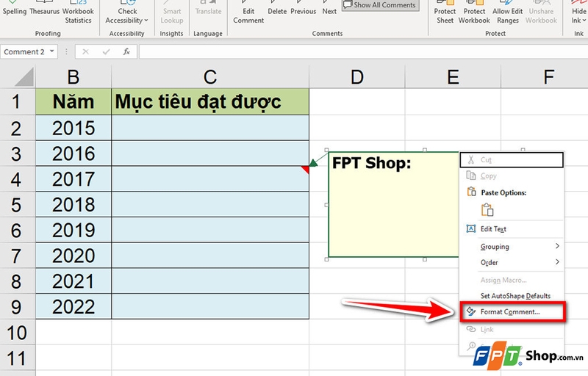Click the Paste Options clipboard icon
This screenshot has height=376, width=588.
(x=487, y=210)
